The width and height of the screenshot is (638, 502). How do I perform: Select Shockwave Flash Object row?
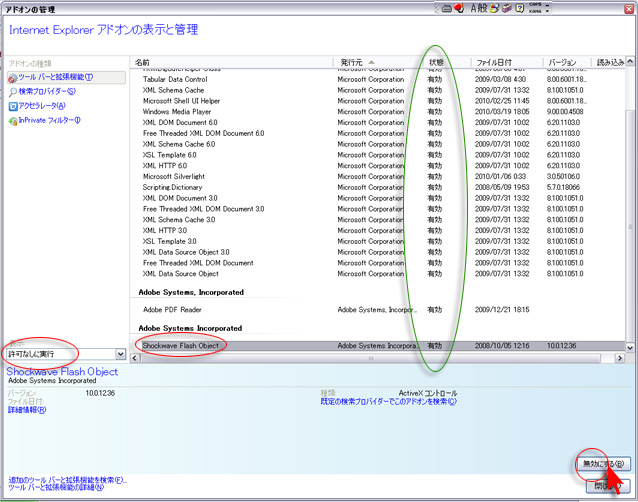coord(182,345)
